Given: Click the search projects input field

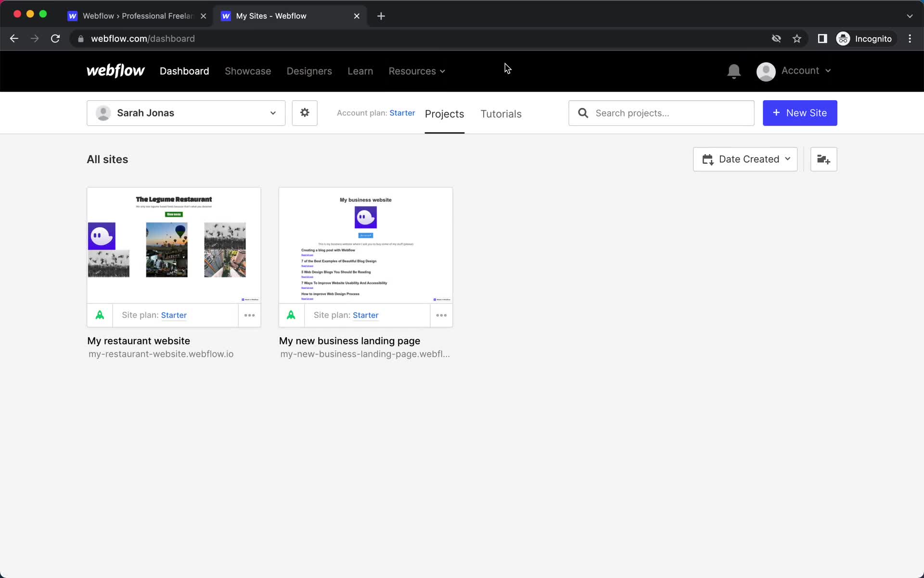Looking at the screenshot, I should [661, 113].
